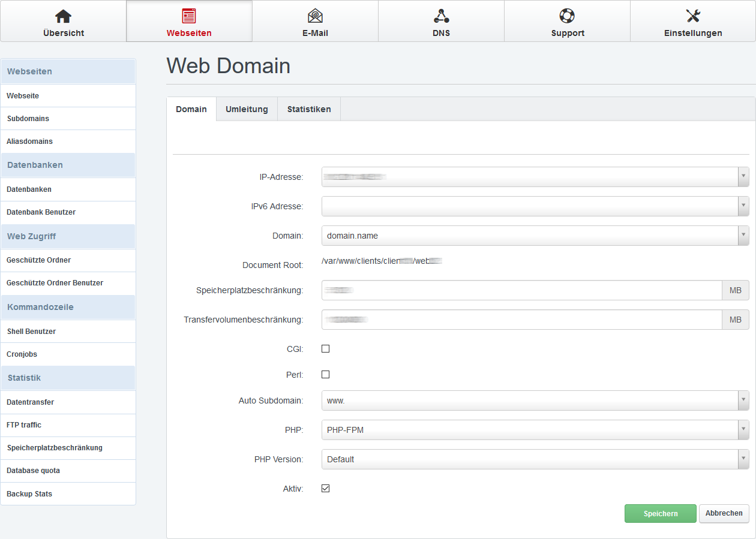The width and height of the screenshot is (756, 539).
Task: Open the Auto Subdomain dropdown
Action: 743,401
